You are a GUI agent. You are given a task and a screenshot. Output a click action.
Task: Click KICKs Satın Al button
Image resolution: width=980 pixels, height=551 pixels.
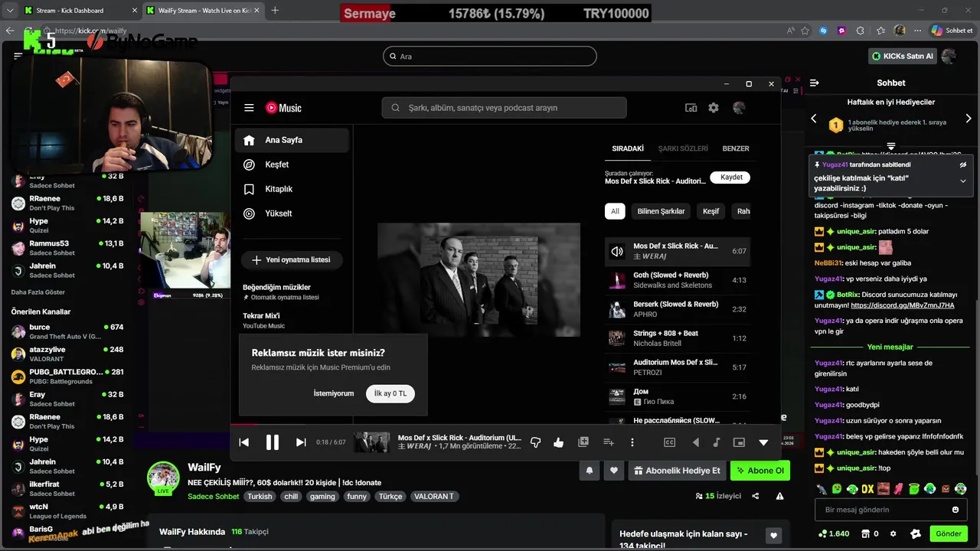click(903, 56)
